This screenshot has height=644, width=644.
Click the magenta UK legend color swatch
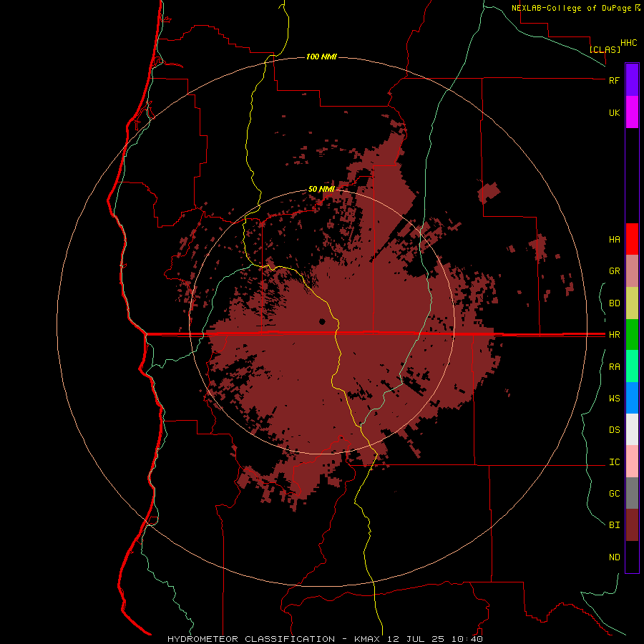pos(632,112)
